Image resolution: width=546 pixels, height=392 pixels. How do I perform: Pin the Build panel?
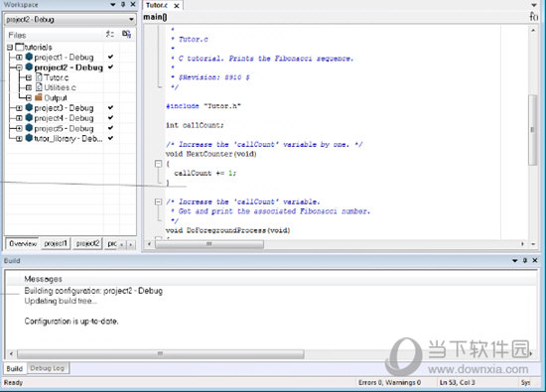tap(525, 260)
